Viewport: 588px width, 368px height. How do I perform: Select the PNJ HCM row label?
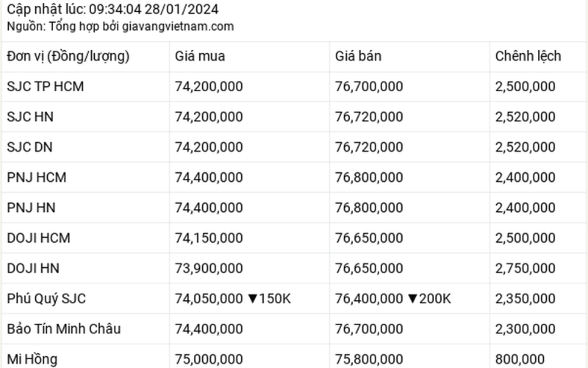(x=36, y=177)
